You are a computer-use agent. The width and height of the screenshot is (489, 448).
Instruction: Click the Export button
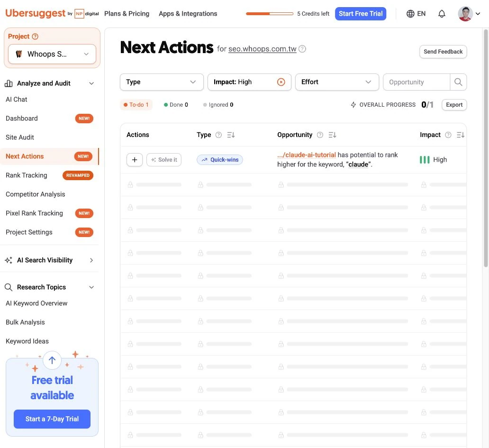click(454, 105)
